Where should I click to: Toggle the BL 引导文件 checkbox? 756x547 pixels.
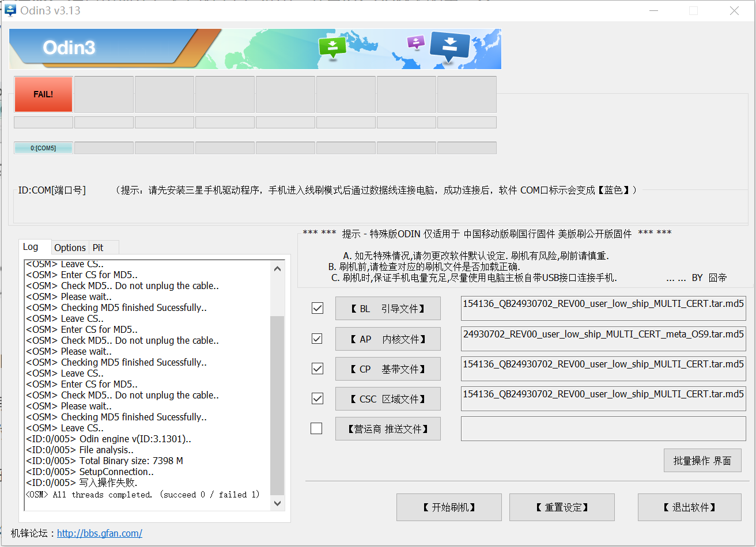[x=317, y=308]
